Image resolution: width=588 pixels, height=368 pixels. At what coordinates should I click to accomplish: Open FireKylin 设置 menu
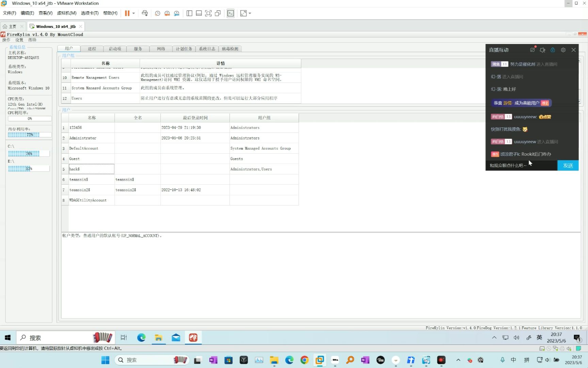[19, 40]
